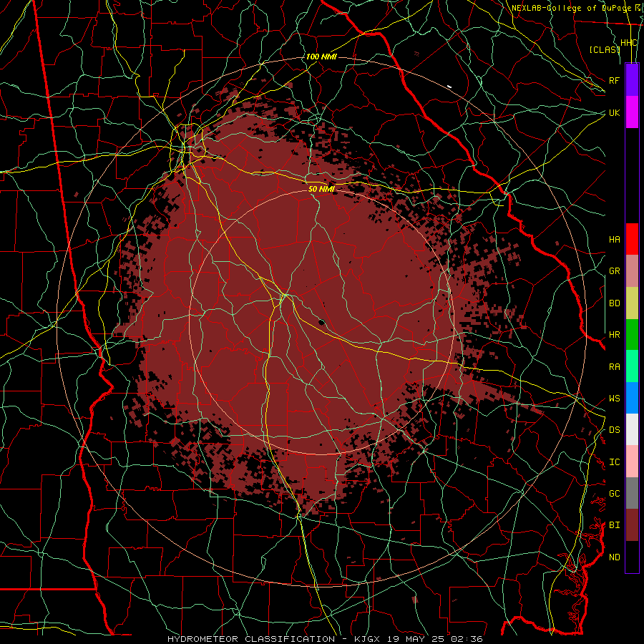Select the GR pink legend swatch
The image size is (644, 644).
click(632, 271)
